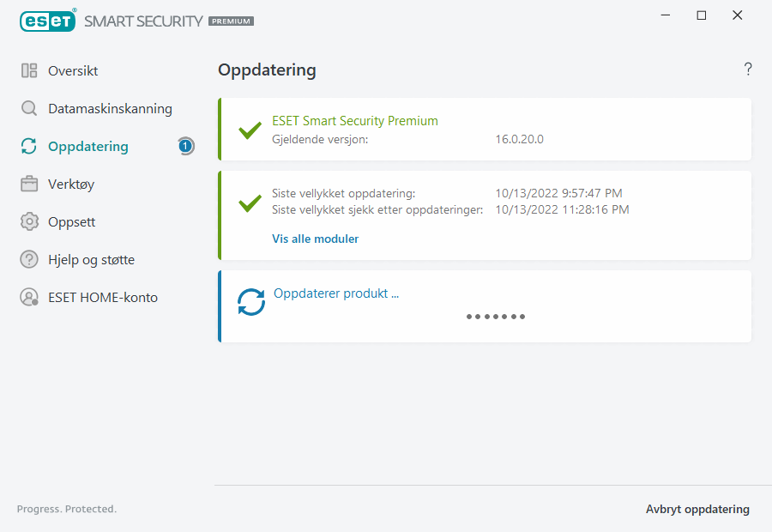The image size is (772, 532).
Task: Maximize the ESET window
Action: (x=702, y=15)
